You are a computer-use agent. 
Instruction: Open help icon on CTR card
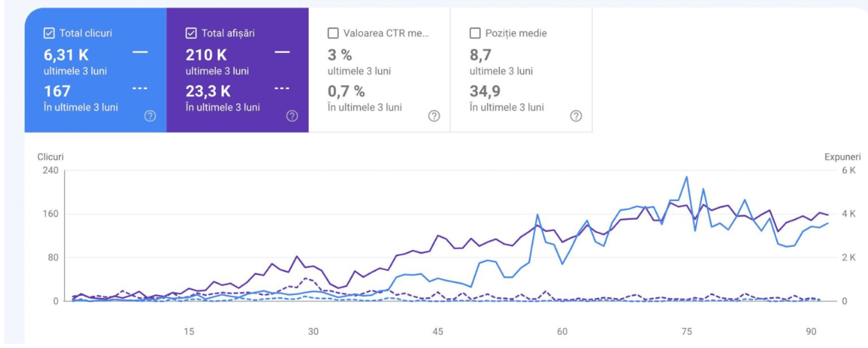click(x=434, y=116)
